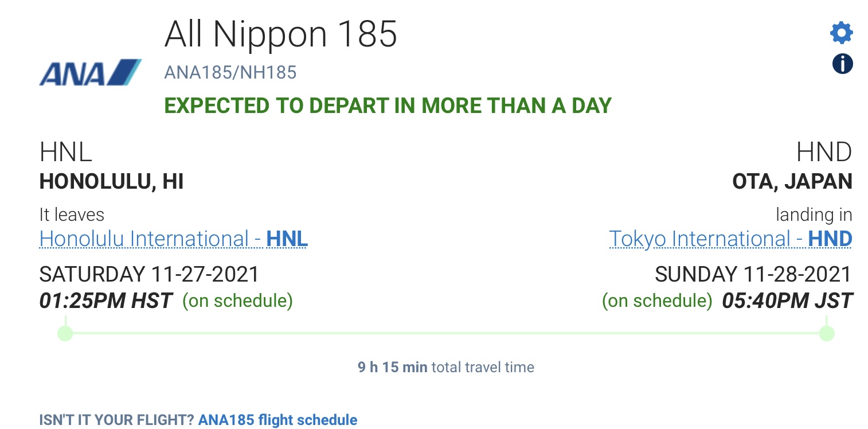Select the All Nippon 185 title

(280, 34)
